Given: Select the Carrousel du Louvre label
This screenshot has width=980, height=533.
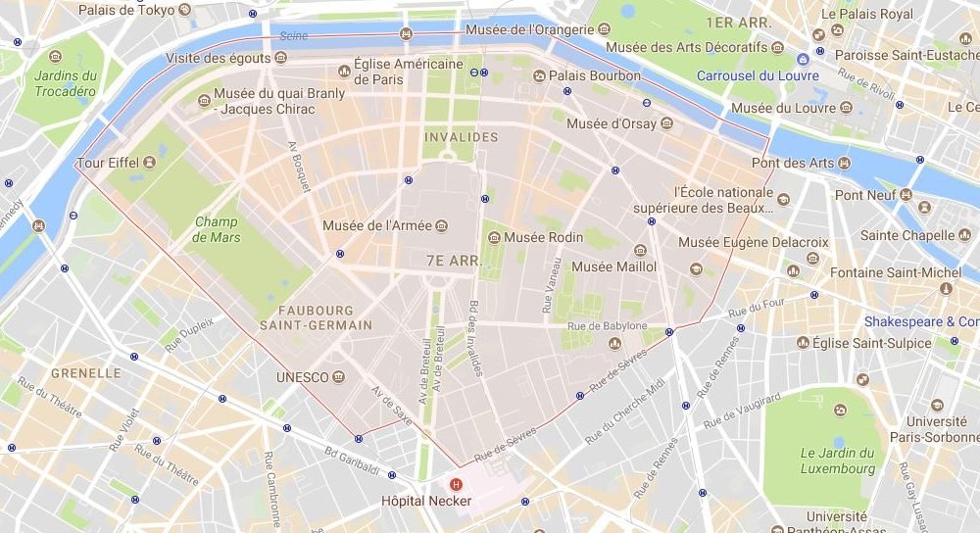Looking at the screenshot, I should (x=758, y=75).
